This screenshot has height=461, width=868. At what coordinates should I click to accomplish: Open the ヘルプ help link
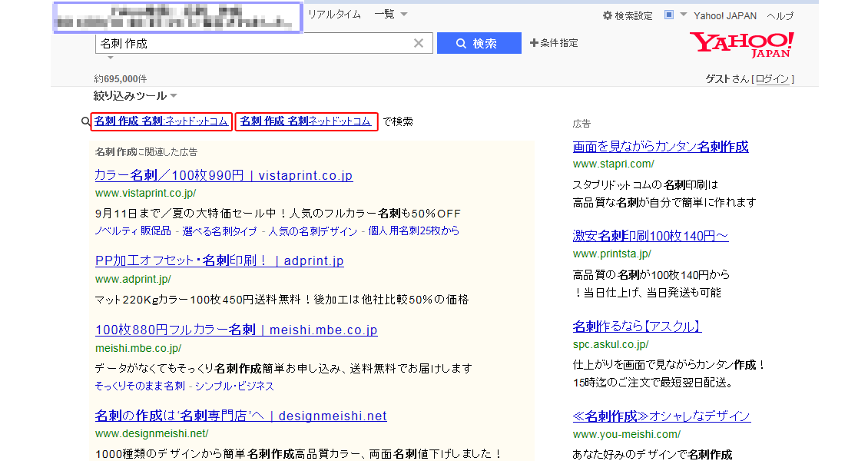780,15
